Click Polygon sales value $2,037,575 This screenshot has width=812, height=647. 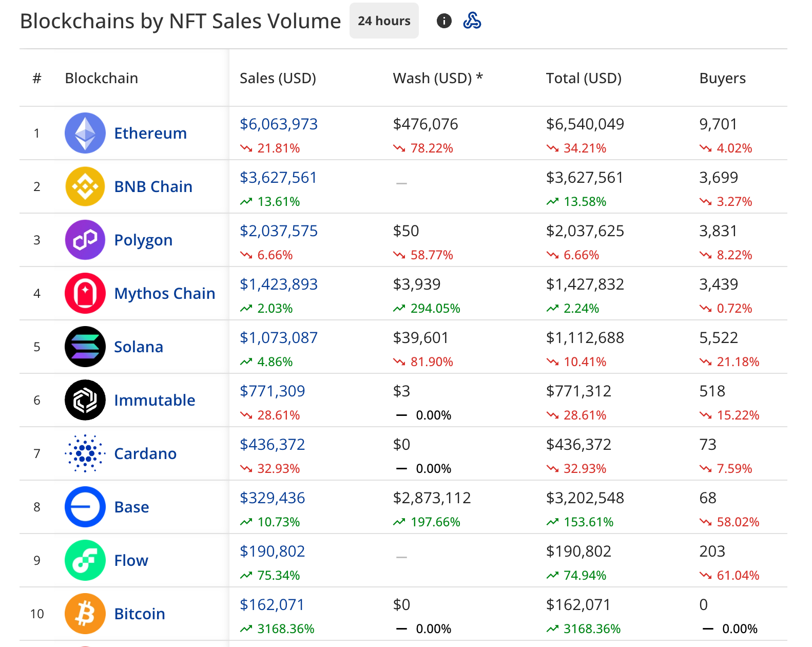point(279,231)
